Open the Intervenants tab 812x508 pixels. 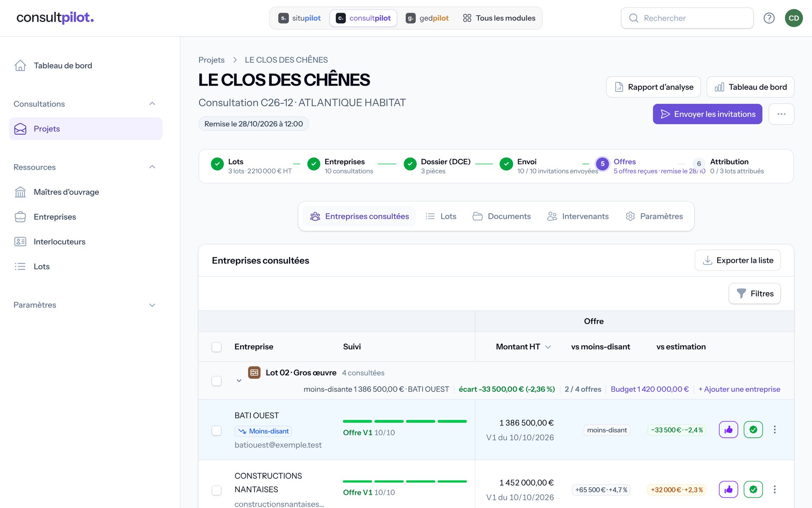578,216
